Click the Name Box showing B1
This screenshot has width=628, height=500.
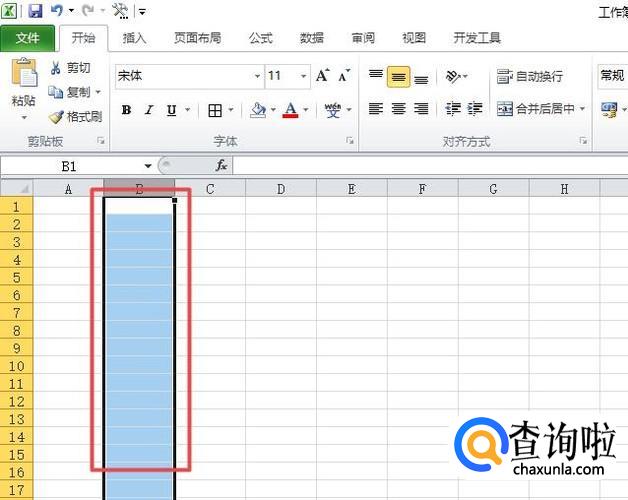tap(69, 166)
